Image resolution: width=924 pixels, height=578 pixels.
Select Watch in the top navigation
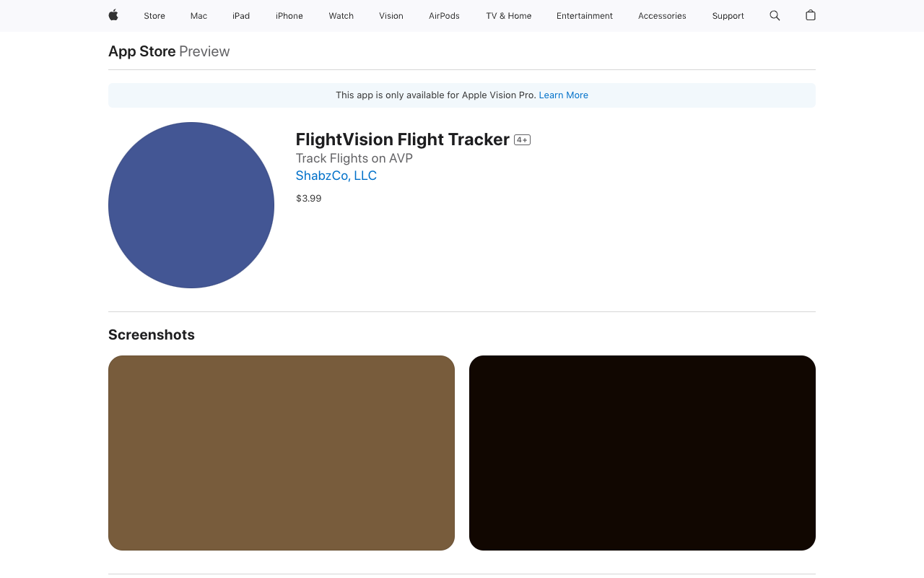(341, 16)
